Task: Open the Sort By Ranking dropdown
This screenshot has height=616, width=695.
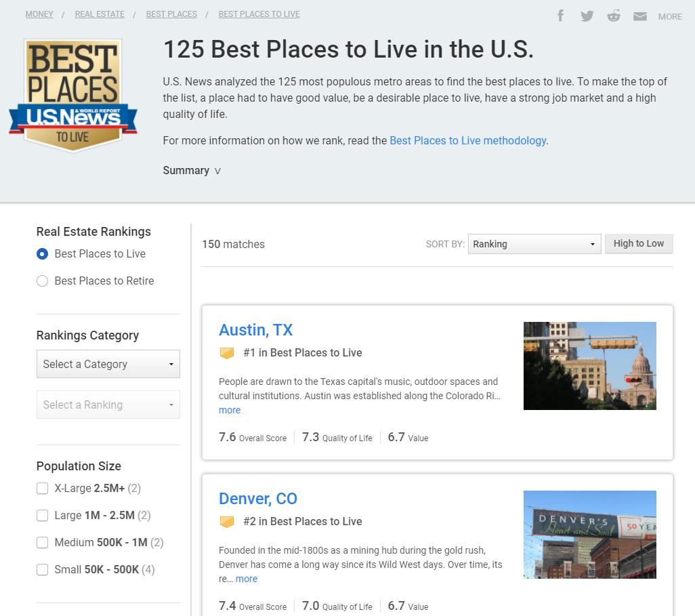Action: (534, 243)
